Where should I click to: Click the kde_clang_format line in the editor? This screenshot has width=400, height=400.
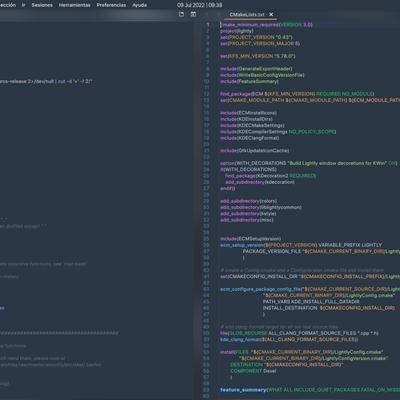tap(289, 339)
